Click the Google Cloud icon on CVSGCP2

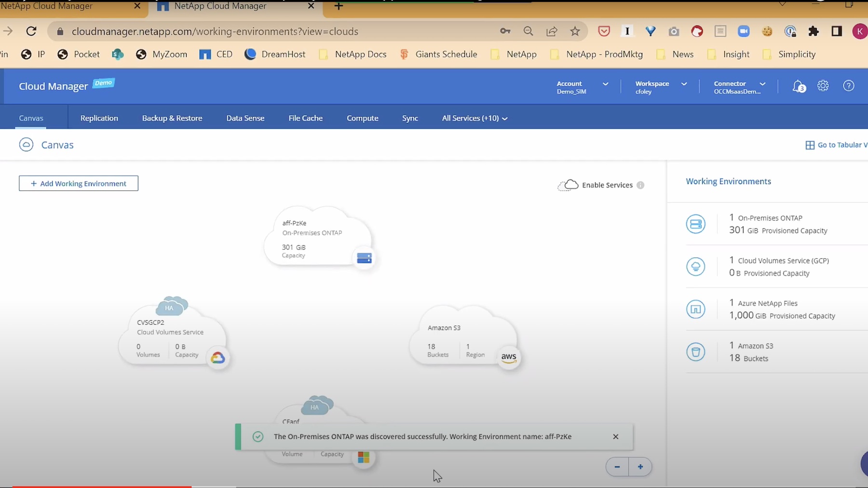point(217,358)
